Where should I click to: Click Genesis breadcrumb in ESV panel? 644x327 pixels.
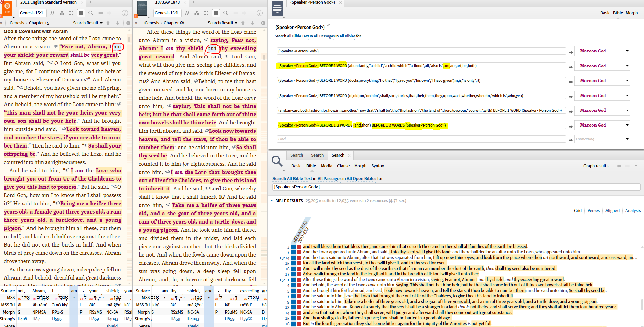coord(17,23)
